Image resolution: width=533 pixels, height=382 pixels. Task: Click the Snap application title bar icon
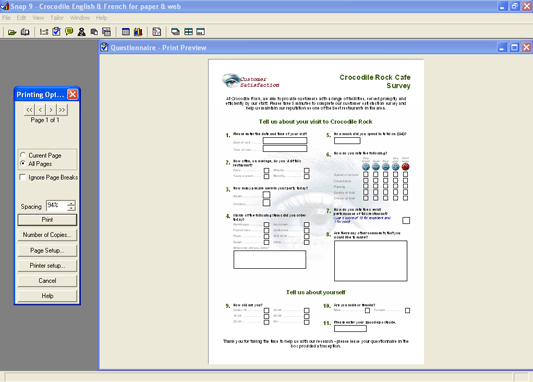[x=5, y=6]
